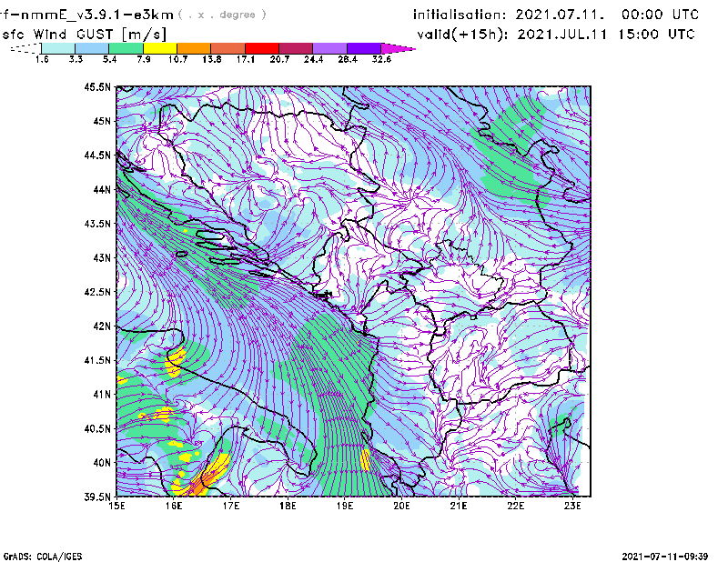Click the 'initialisation: 2021.07.11. 00:00 UTC' text

click(x=556, y=15)
